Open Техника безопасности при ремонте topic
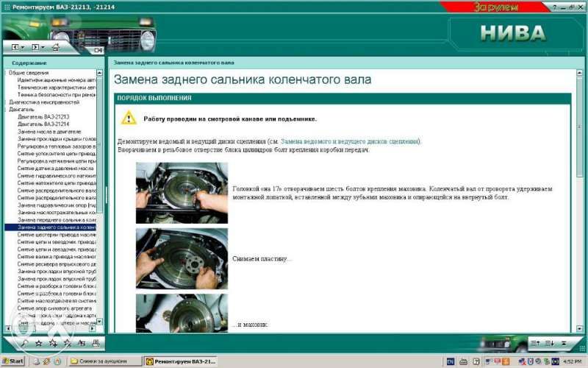This screenshot has width=588, height=368. coord(57,95)
